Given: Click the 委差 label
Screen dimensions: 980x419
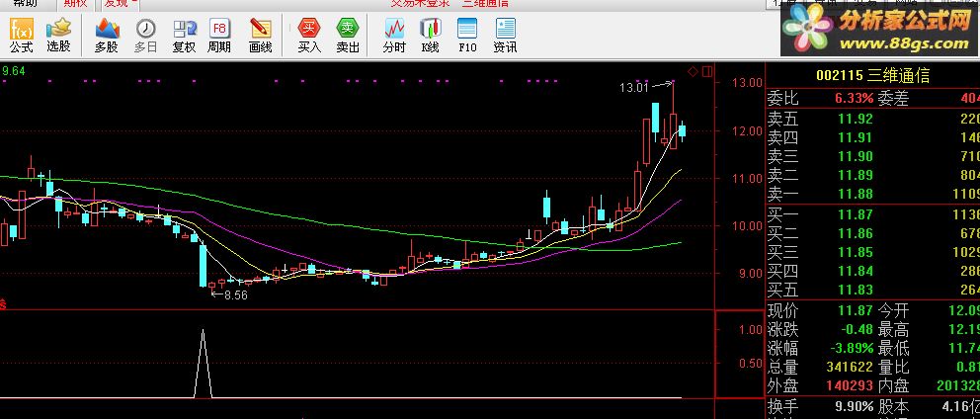Looking at the screenshot, I should pos(894,98).
